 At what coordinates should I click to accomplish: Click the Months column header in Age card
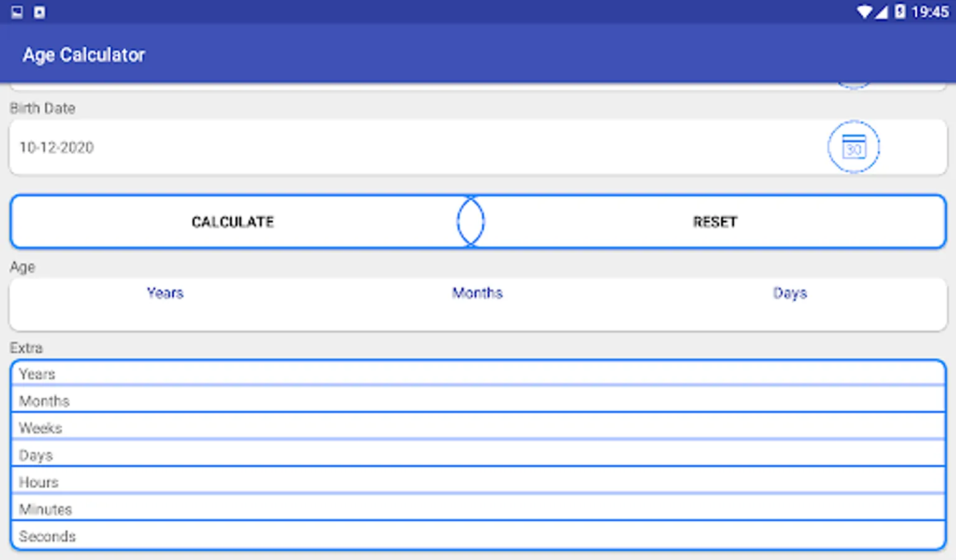[477, 293]
